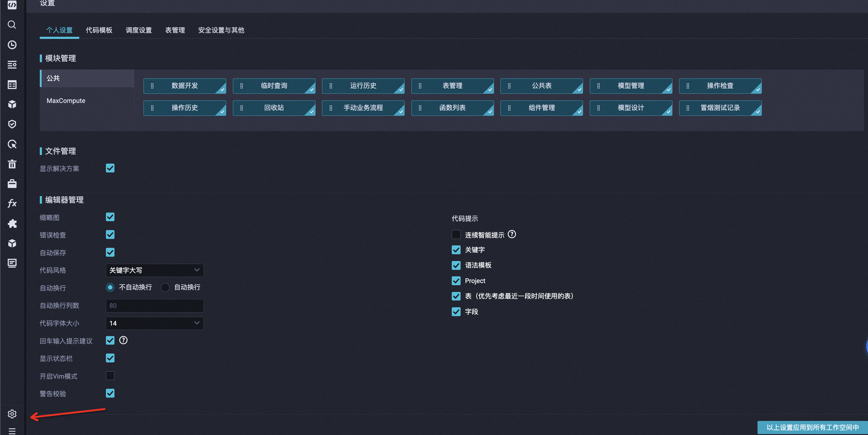Select MaxCompute in the module list
The height and width of the screenshot is (435, 868).
[66, 100]
